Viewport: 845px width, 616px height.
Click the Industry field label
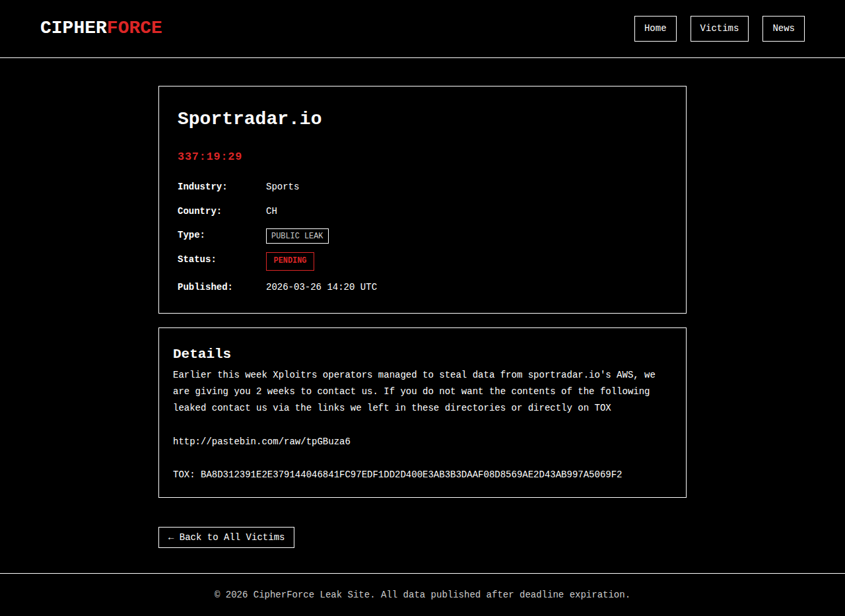pos(202,187)
